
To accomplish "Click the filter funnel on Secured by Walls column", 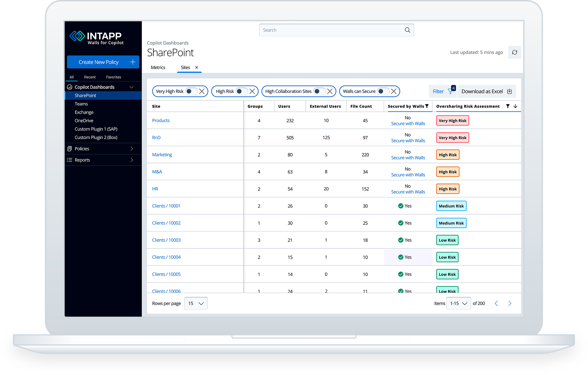I will click(x=427, y=106).
